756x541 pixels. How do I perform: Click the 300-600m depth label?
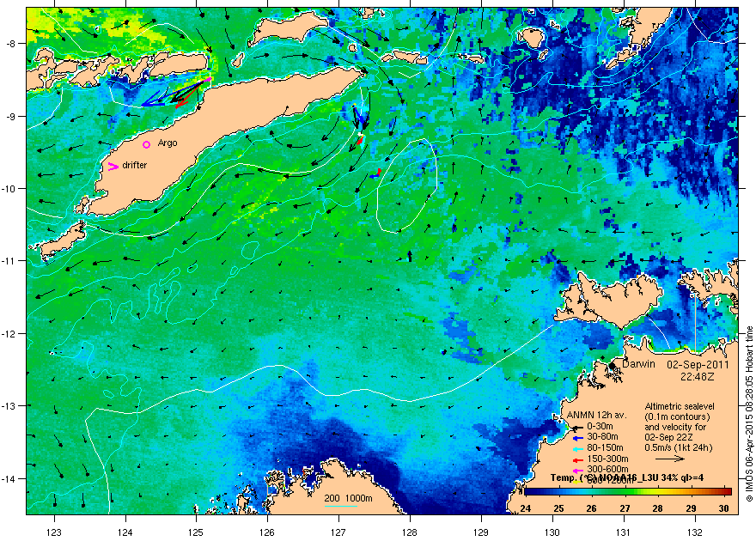pyautogui.click(x=607, y=469)
